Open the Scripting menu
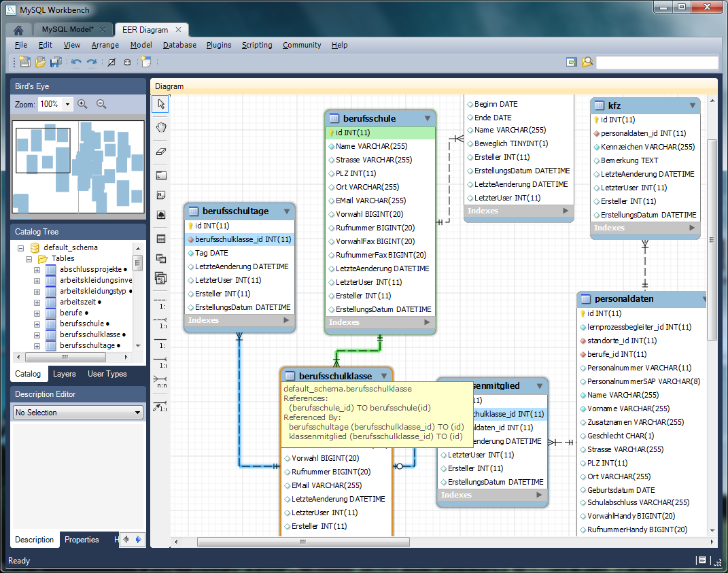Viewport: 728px width, 573px height. tap(257, 45)
